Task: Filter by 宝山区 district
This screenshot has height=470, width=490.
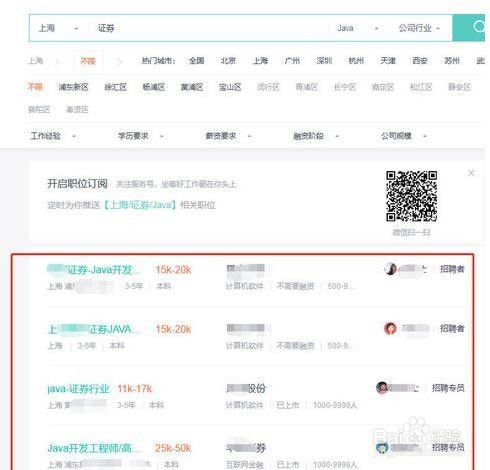Action: tap(230, 87)
